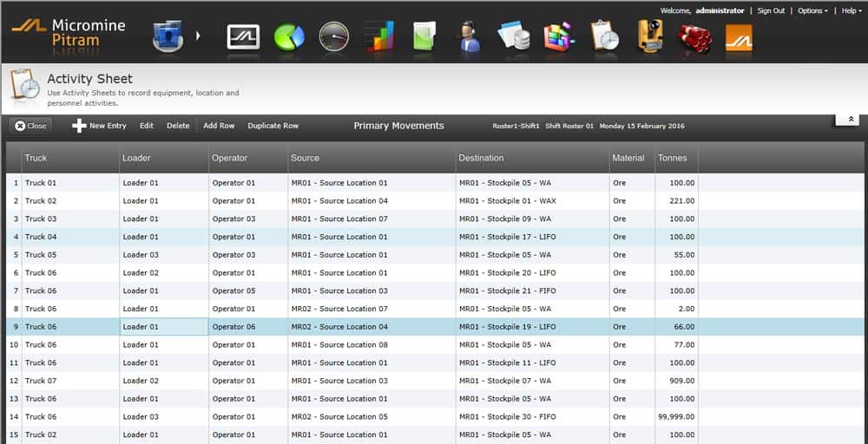
Task: Open the colored bar chart icon
Action: pos(380,36)
